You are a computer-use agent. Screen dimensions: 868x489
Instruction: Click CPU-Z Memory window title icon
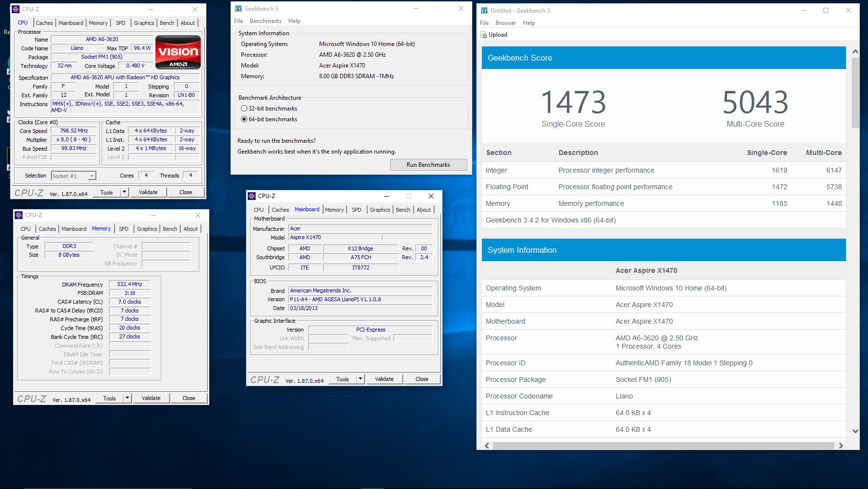click(x=19, y=215)
